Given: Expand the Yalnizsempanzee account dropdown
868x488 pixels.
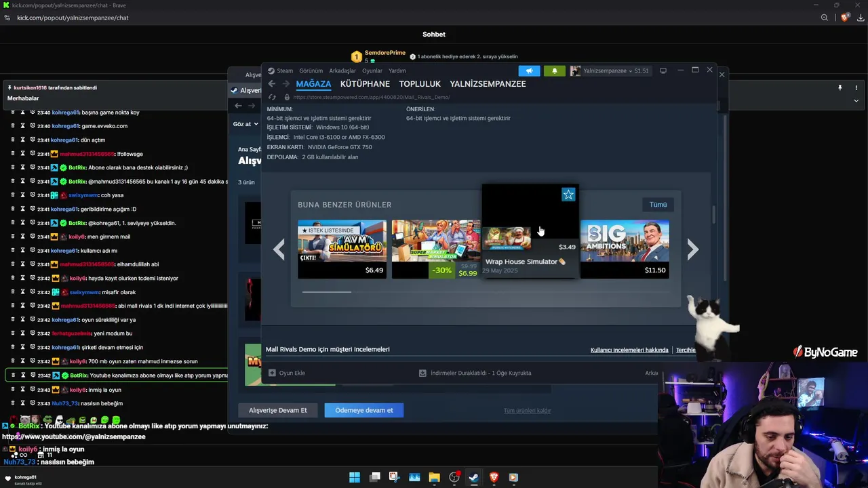Looking at the screenshot, I should click(x=609, y=70).
